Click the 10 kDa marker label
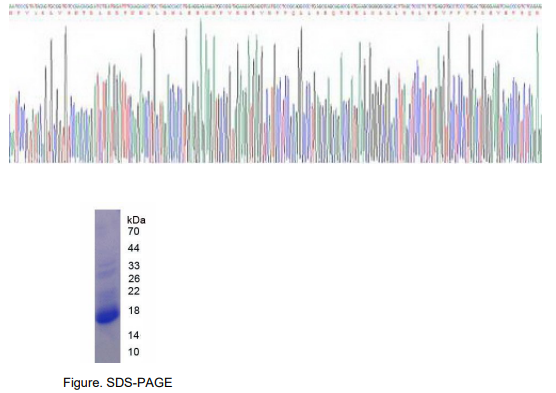Screen dimensions: 556x393 tap(134, 352)
